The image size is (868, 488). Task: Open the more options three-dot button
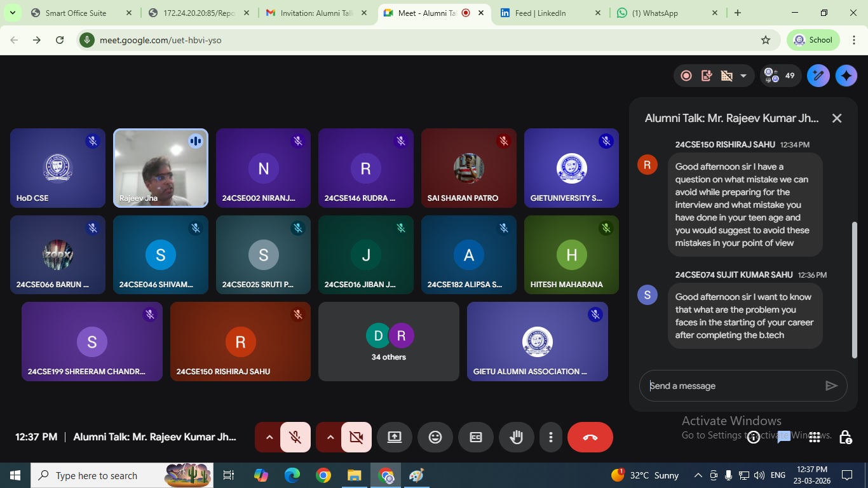click(551, 437)
